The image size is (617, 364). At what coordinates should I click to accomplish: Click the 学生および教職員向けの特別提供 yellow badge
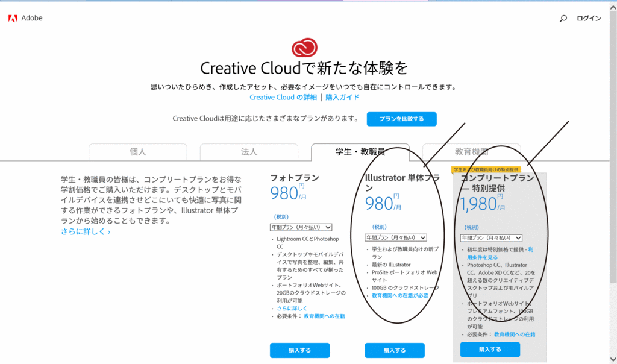(x=486, y=169)
